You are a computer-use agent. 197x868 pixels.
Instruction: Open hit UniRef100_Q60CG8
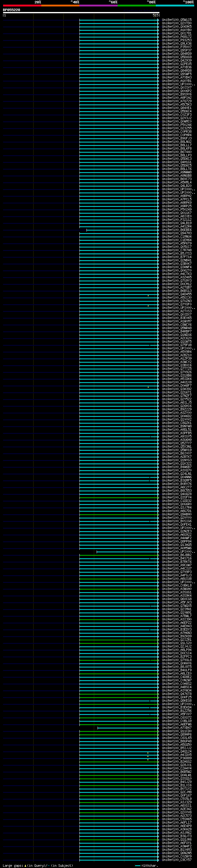(177, 599)
